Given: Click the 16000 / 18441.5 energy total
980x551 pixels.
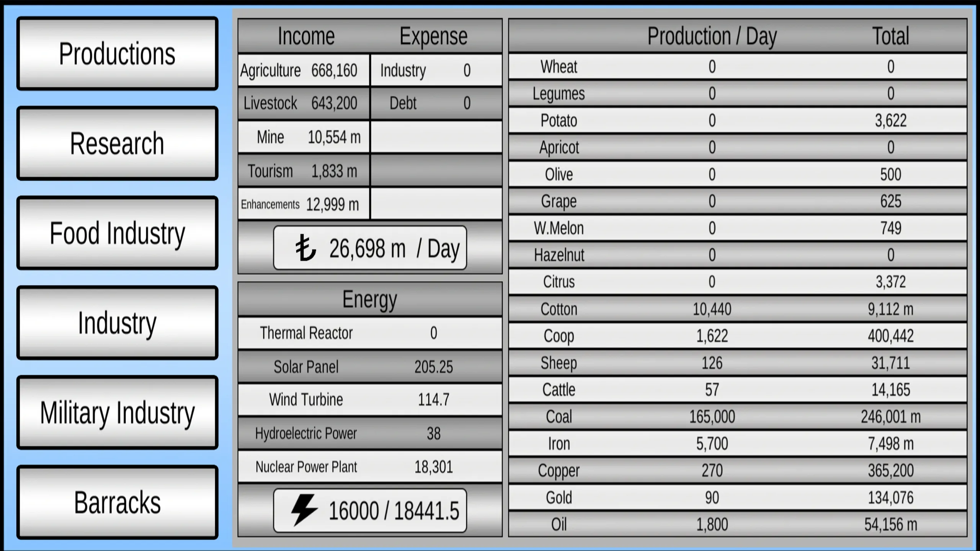Looking at the screenshot, I should (x=370, y=510).
